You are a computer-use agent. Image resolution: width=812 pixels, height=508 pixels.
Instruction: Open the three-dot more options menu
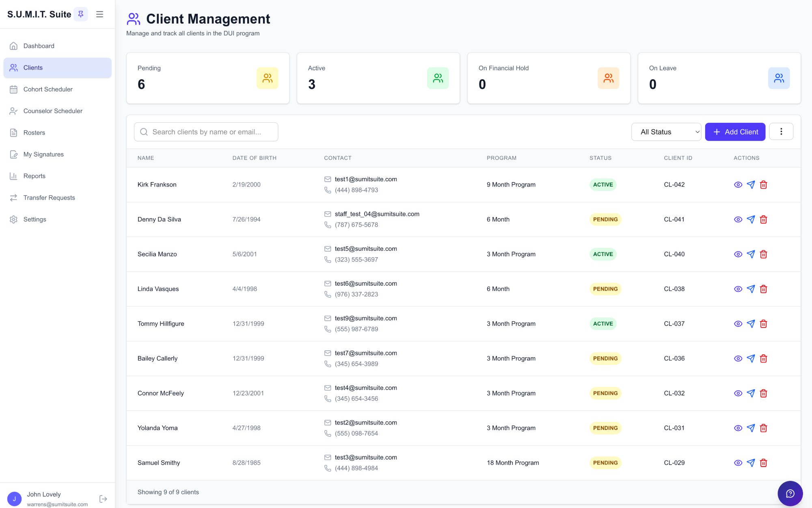pyautogui.click(x=781, y=132)
